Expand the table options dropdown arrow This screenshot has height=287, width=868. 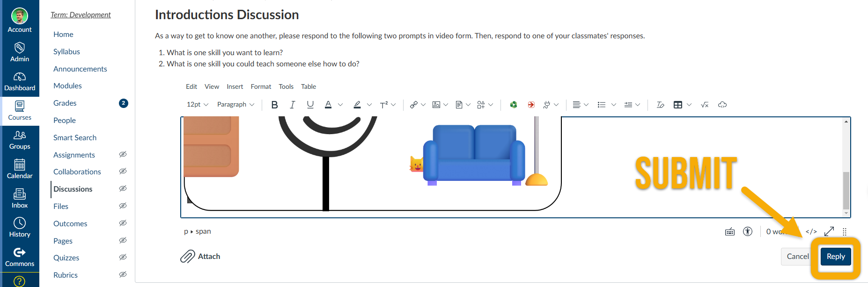[x=689, y=105]
